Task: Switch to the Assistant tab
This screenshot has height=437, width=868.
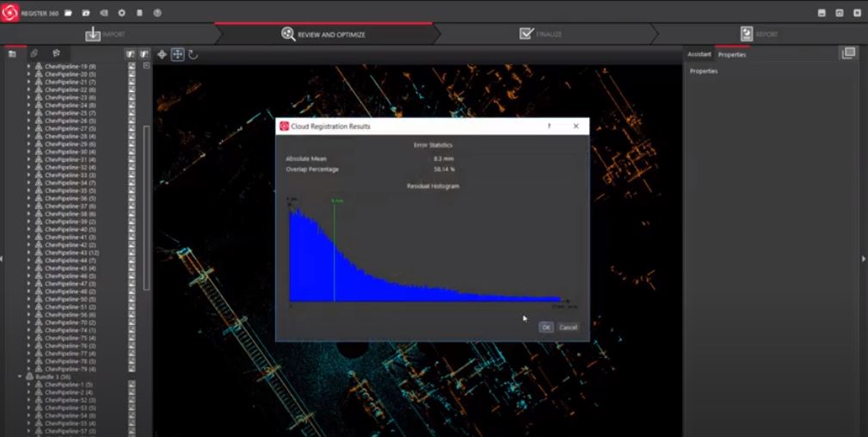Action: [x=699, y=54]
